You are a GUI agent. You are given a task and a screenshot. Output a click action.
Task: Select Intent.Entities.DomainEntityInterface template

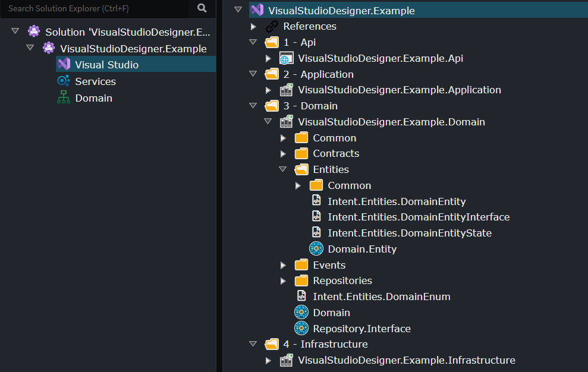(419, 217)
